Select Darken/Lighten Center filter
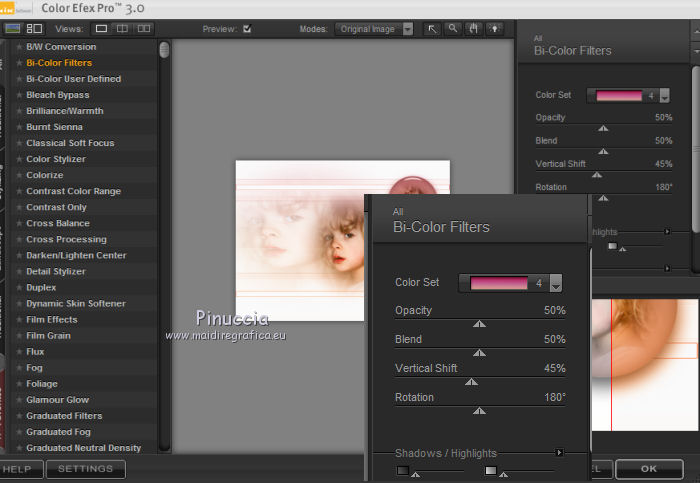The image size is (700, 483). point(76,255)
